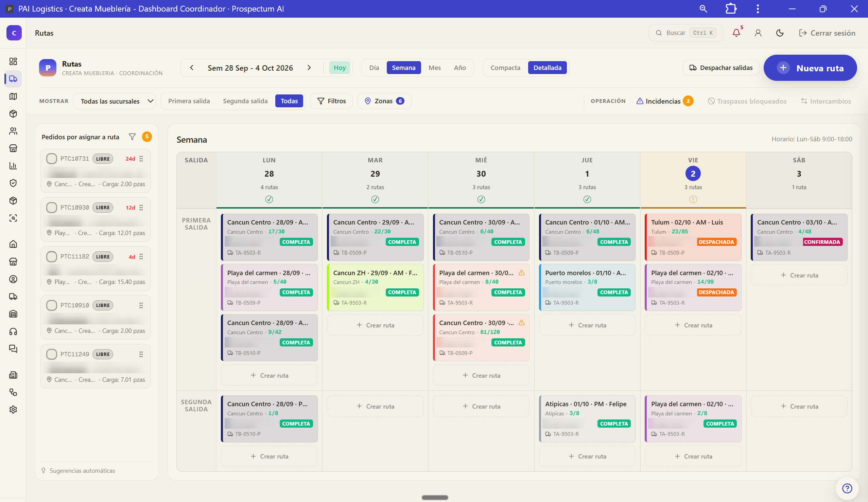Go to the next week arrow
Screen dimensions: 868x502
(309, 68)
